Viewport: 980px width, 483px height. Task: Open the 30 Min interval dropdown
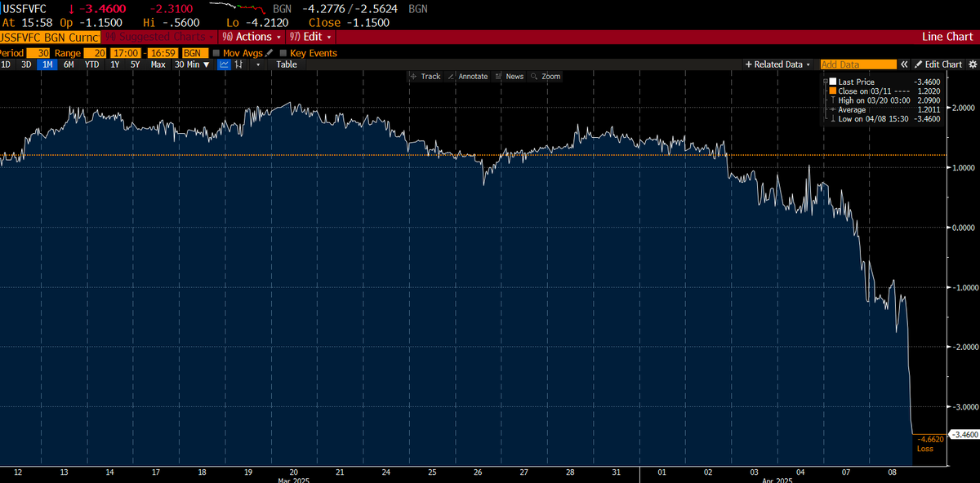click(192, 64)
